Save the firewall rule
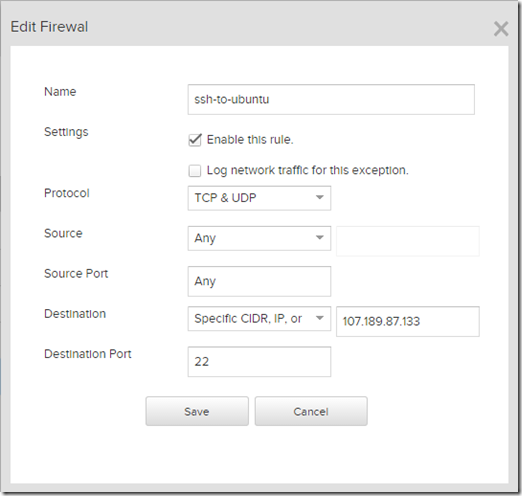 (x=197, y=411)
